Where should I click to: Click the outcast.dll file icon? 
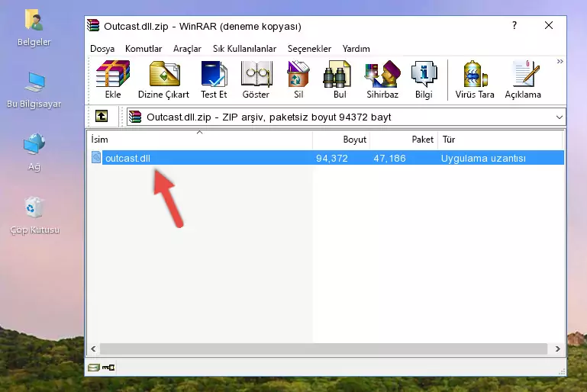pos(96,157)
